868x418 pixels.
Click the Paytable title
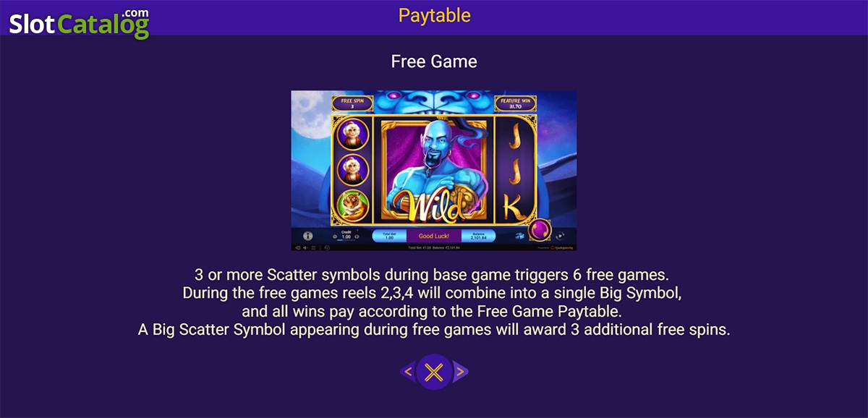pos(434,15)
